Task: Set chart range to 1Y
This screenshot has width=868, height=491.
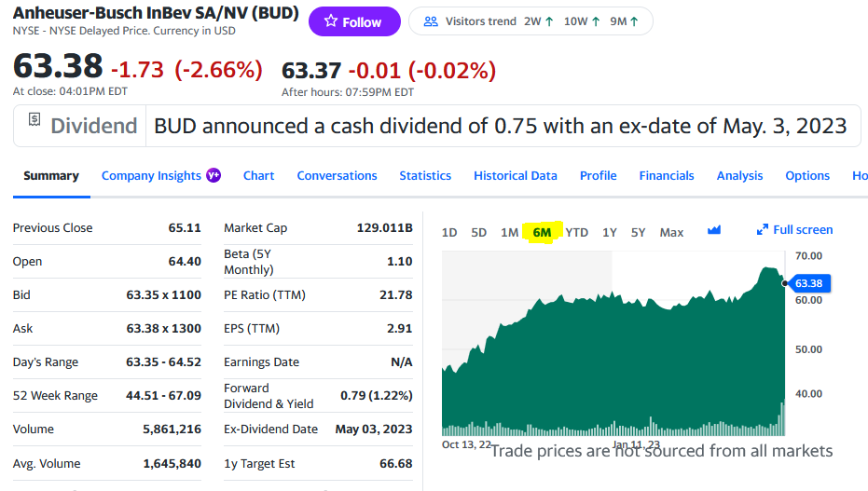Action: 610,232
